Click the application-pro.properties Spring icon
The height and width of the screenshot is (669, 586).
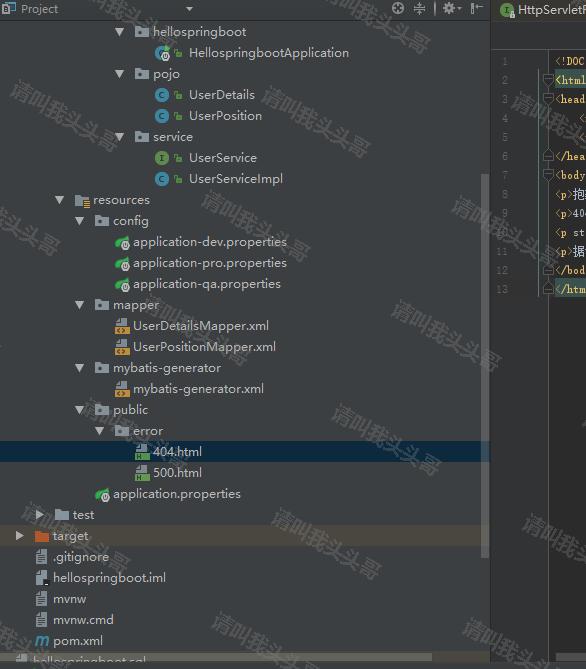pos(122,263)
